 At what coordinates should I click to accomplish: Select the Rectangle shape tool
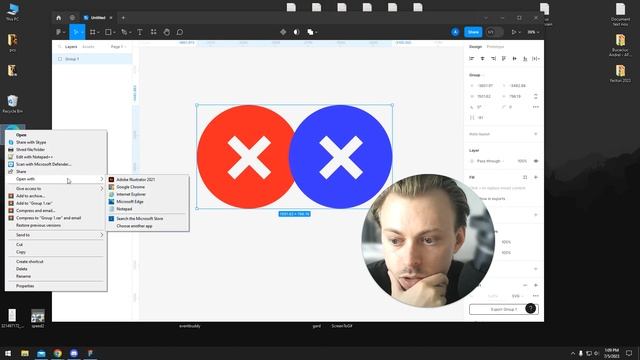(x=108, y=32)
